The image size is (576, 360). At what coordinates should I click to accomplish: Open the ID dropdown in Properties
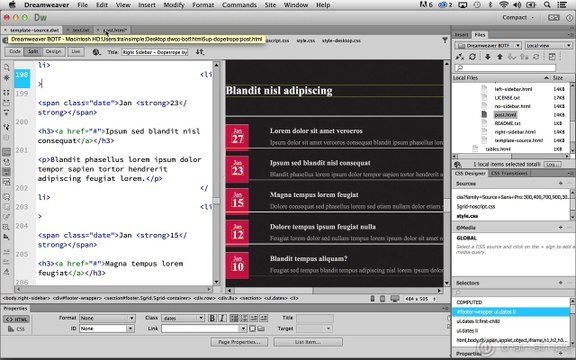(107, 328)
